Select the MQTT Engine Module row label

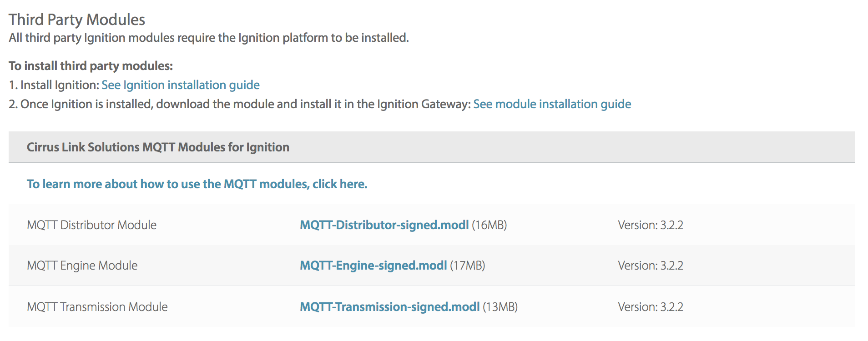coord(82,266)
